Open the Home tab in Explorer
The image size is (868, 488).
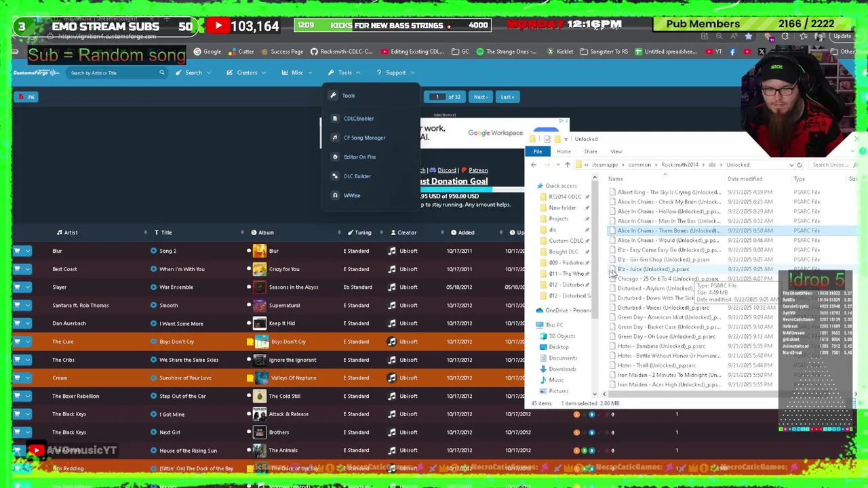point(564,151)
